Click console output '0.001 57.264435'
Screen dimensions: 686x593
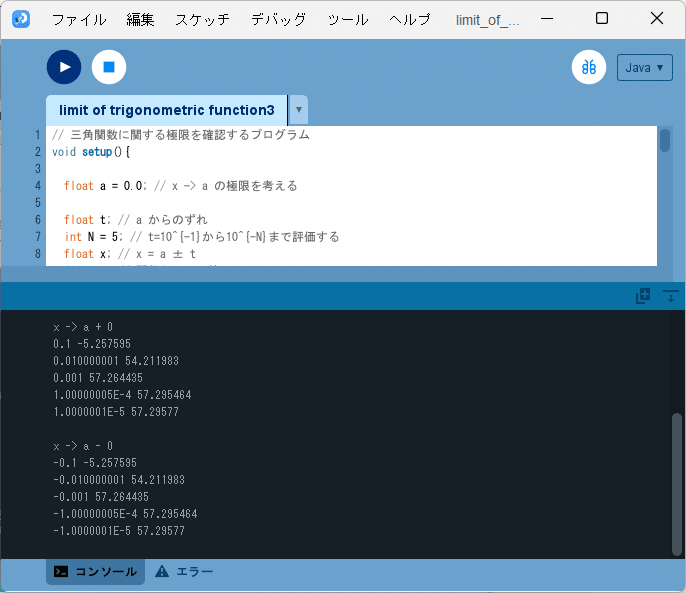(x=98, y=378)
